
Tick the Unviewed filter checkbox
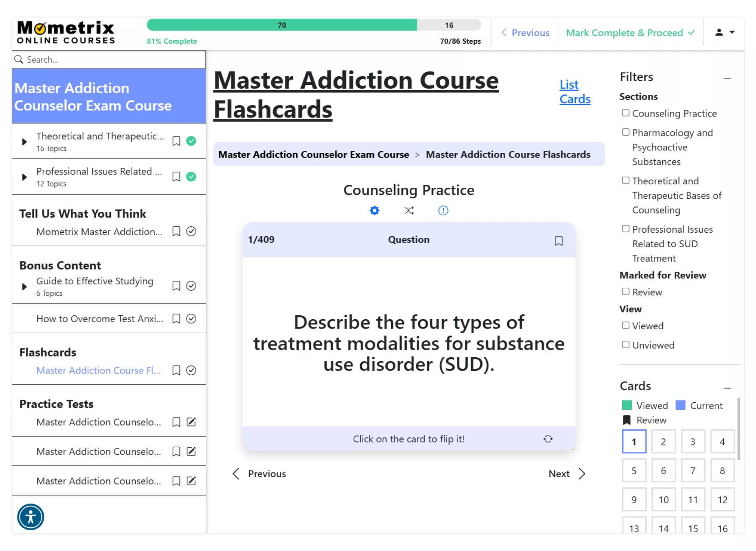pos(625,345)
